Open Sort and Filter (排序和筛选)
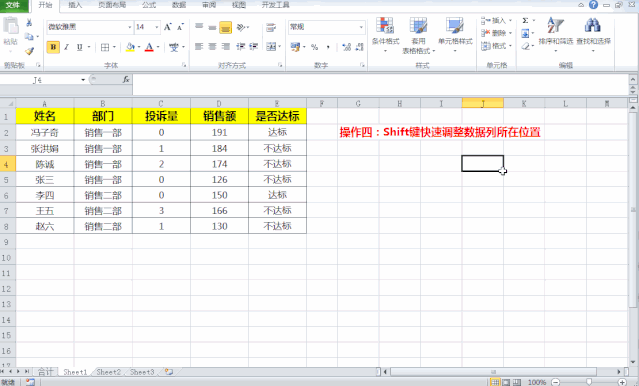The image size is (639, 386). tap(555, 35)
